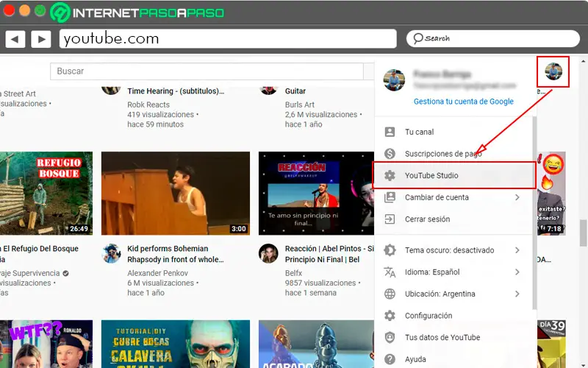
Task: Open Belfx channel name
Action: click(x=293, y=273)
